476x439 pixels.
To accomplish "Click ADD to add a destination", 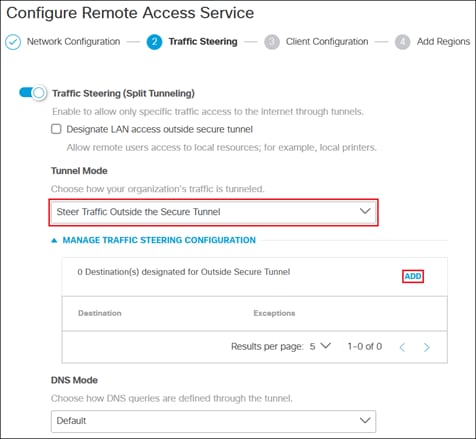I will 413,276.
